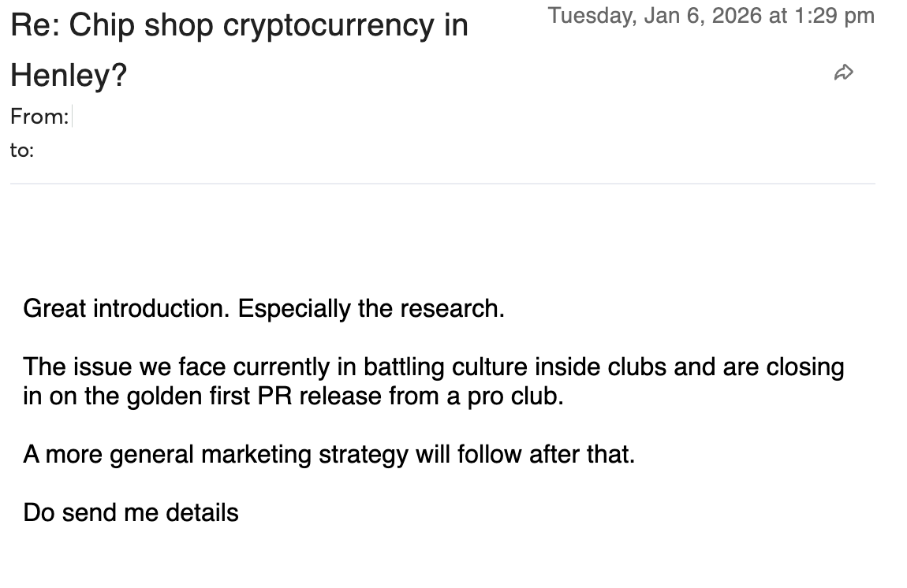Click the "Re:" prefix in the subject
This screenshot has width=907, height=588.
(34, 25)
